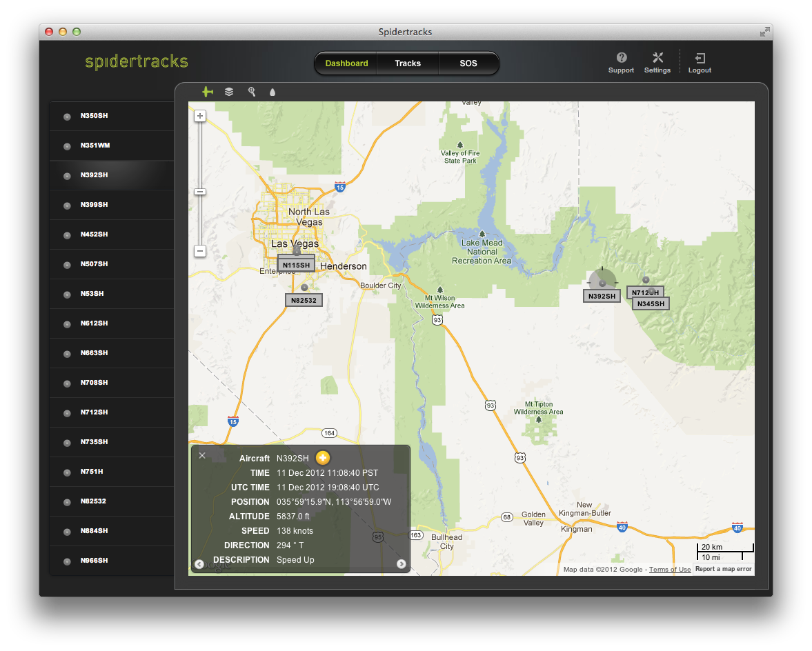812x651 pixels.
Task: Open Settings tools icon
Action: pos(657,57)
